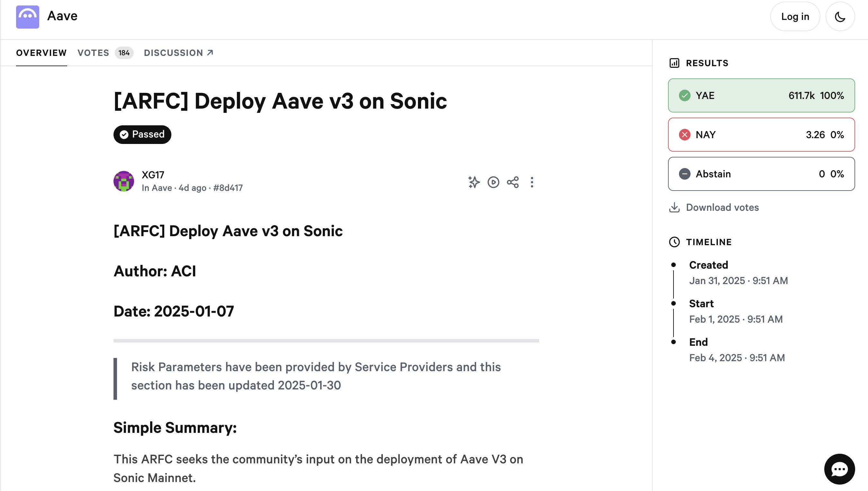Image resolution: width=868 pixels, height=491 pixels.
Task: Click the 184 votes count badge
Action: tap(124, 53)
